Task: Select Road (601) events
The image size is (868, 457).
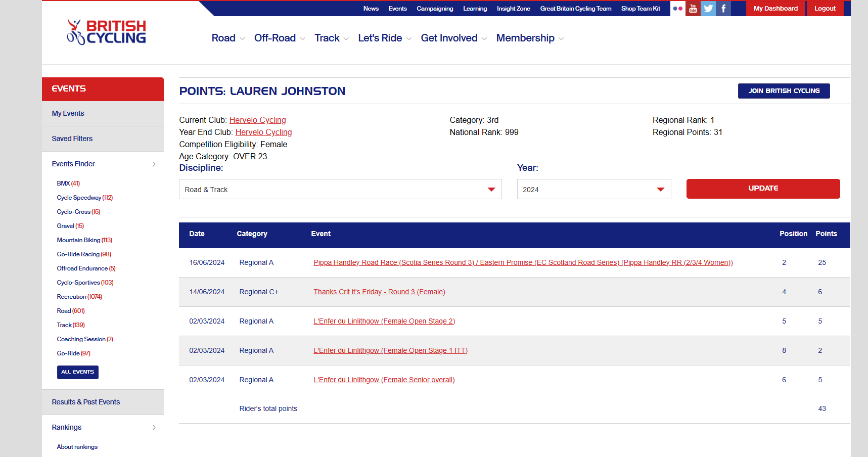Action: coord(71,311)
